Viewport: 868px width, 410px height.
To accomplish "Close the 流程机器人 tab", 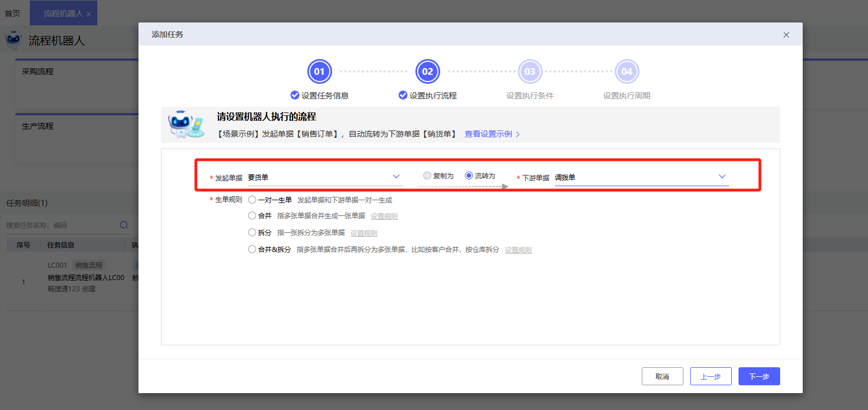I will coord(89,13).
